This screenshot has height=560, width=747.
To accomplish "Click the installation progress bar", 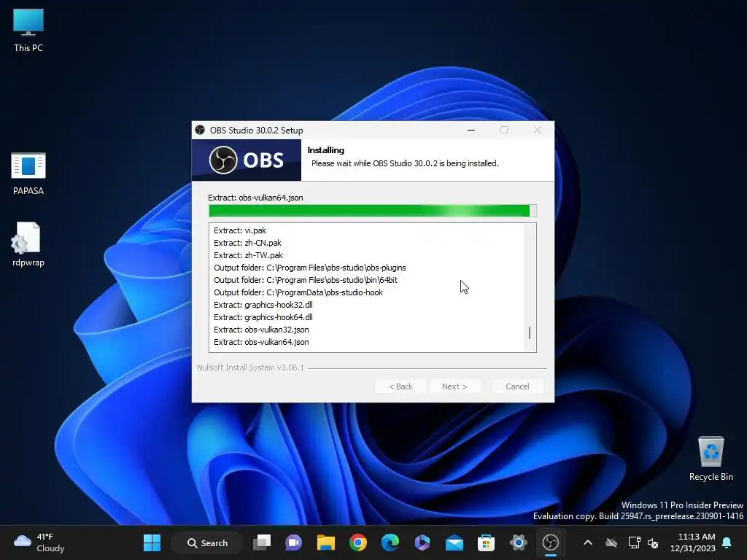I will [x=373, y=211].
